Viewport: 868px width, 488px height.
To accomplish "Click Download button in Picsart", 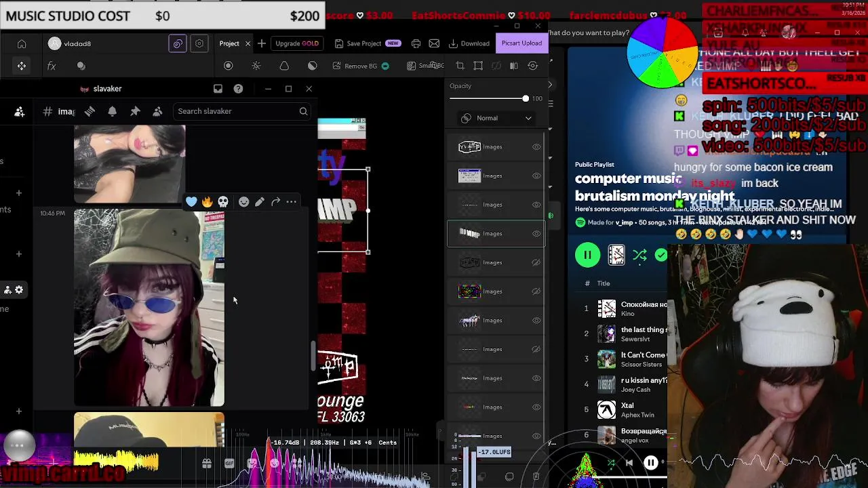I will tap(469, 43).
